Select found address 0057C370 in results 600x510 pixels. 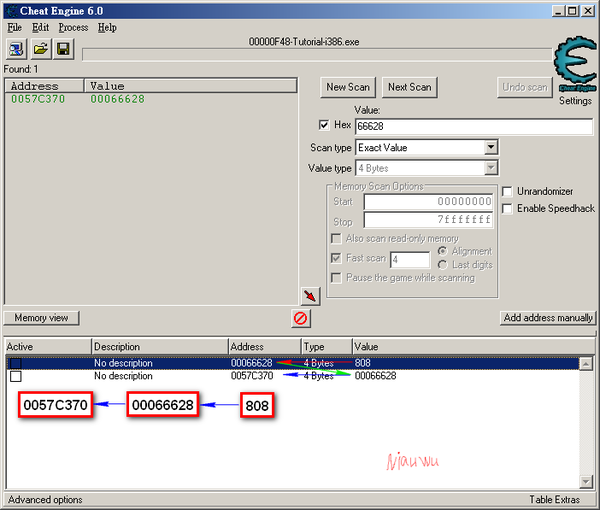[x=38, y=99]
